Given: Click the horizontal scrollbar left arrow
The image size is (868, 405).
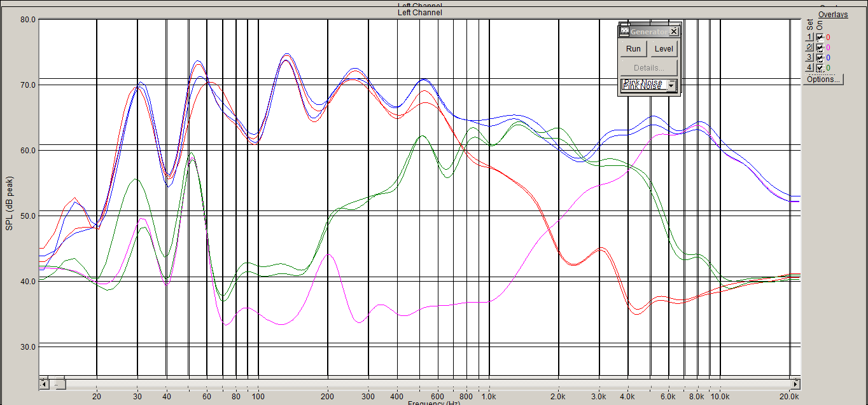Looking at the screenshot, I should [x=44, y=384].
